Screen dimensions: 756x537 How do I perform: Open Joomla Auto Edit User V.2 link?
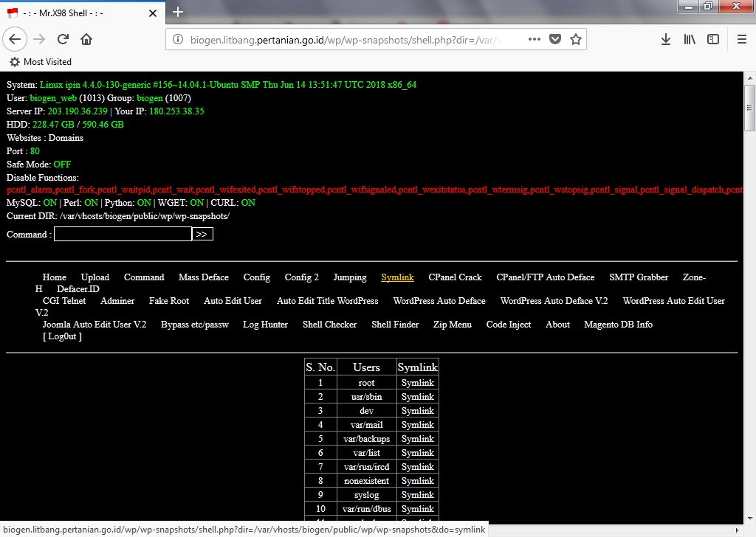[x=94, y=325]
